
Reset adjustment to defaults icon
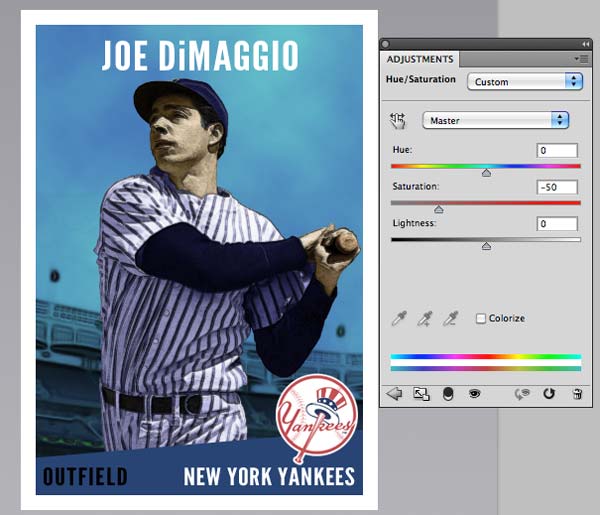[x=549, y=394]
